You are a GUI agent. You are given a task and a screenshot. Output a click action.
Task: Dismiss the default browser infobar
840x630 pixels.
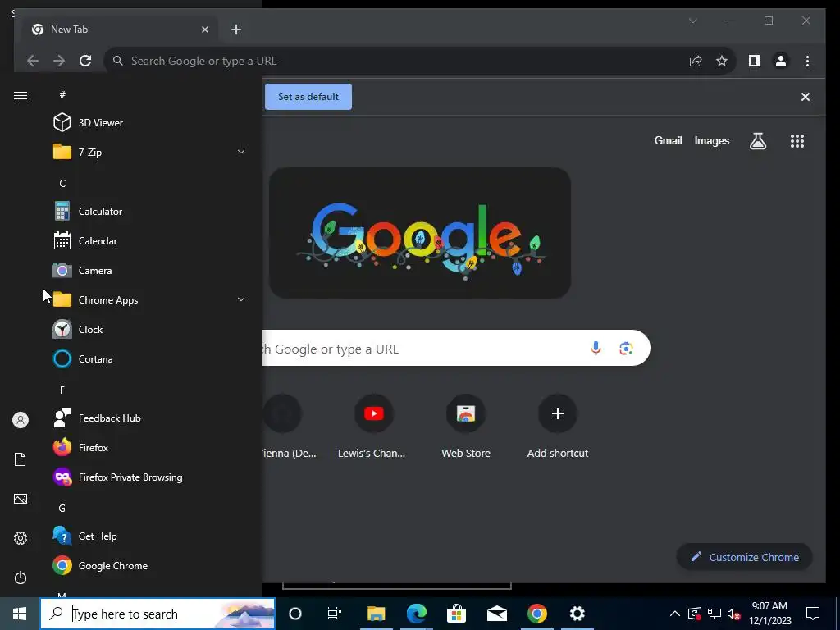[x=806, y=97]
